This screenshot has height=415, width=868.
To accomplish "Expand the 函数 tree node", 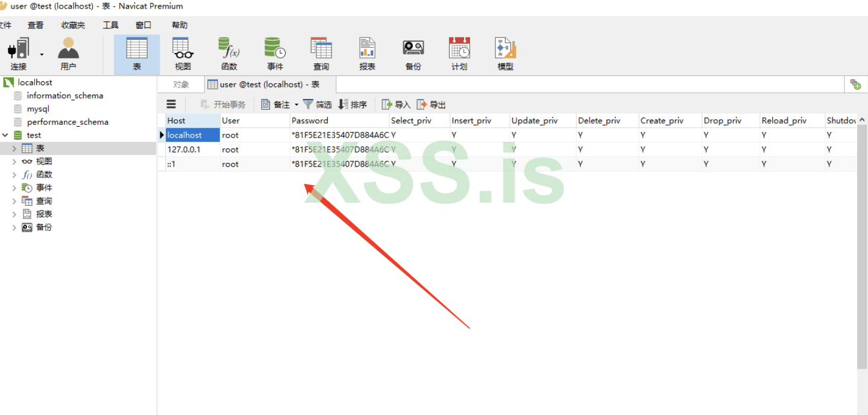I will point(14,175).
